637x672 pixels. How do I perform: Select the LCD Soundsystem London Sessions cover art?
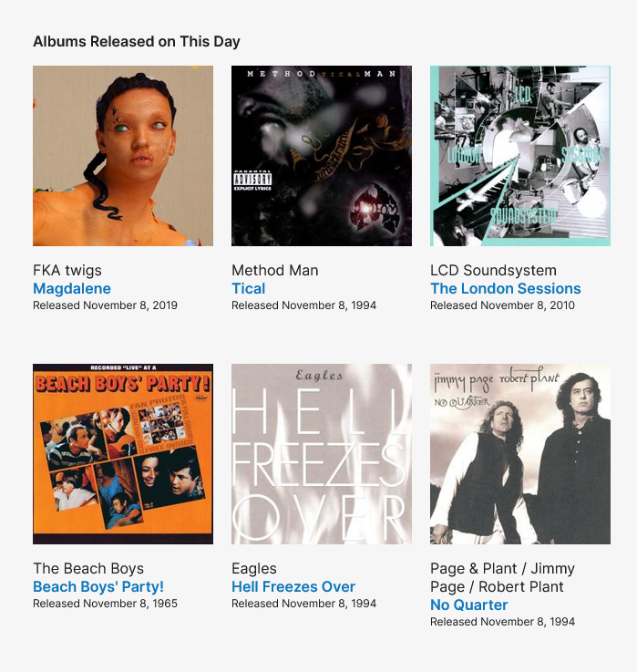[520, 156]
